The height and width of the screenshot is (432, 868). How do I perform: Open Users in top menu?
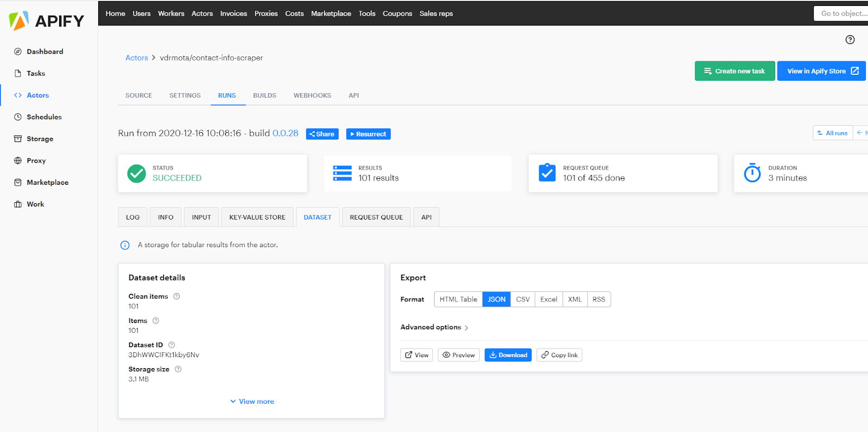click(142, 14)
